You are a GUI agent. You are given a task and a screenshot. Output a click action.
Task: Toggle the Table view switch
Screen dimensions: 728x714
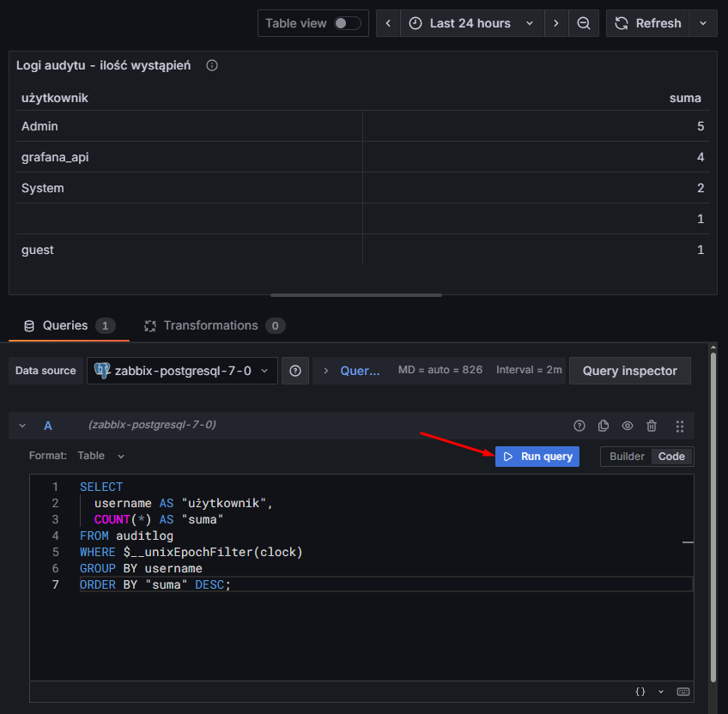pyautogui.click(x=347, y=23)
